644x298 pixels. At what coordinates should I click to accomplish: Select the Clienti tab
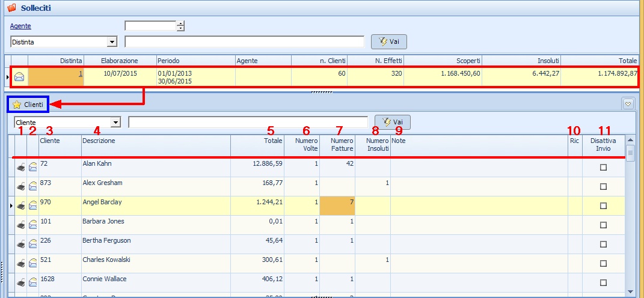(28, 105)
